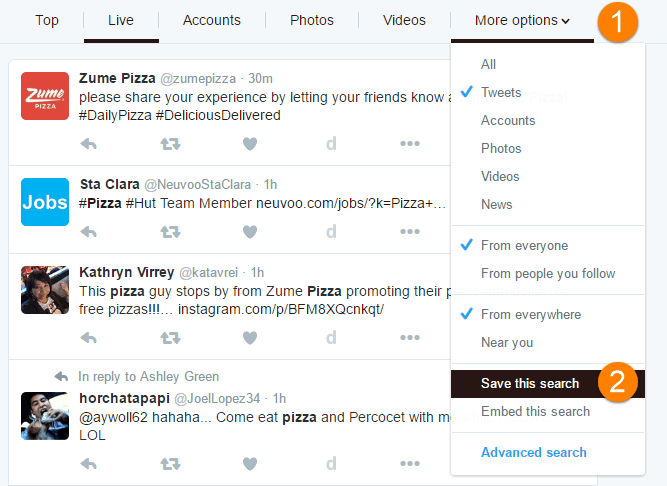Like Kathryn Virrey's pizza tweet

coord(250,337)
